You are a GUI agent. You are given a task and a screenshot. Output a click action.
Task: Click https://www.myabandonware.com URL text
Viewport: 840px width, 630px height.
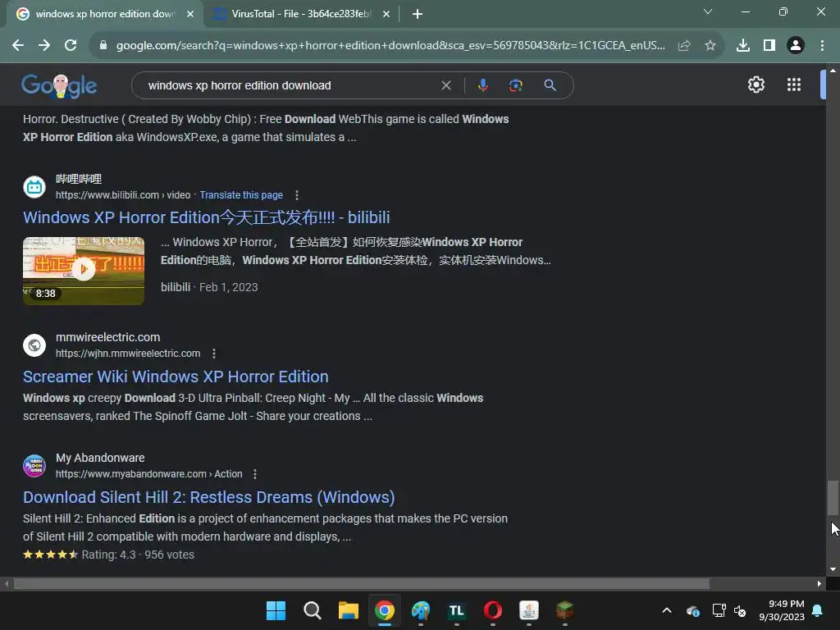[130, 473]
